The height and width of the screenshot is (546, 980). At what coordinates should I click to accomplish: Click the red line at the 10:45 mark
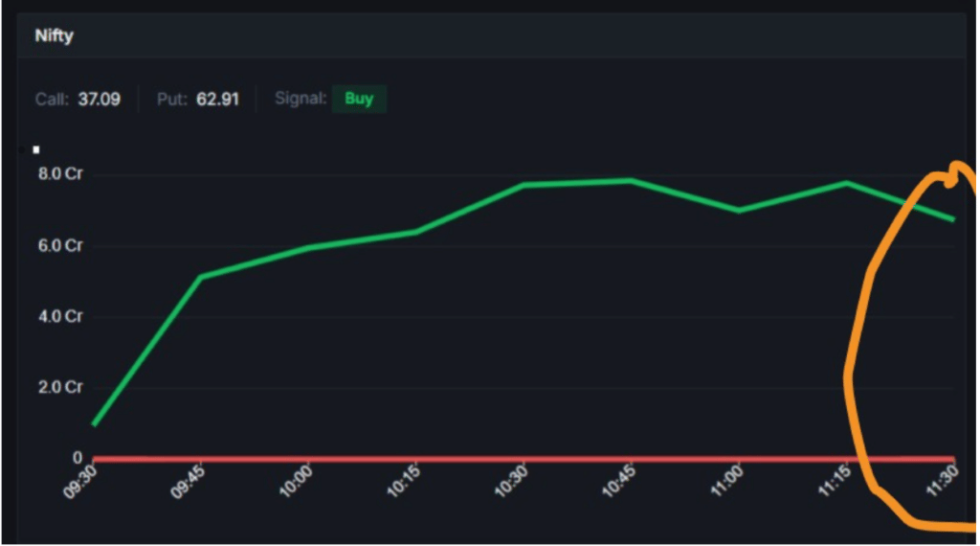click(632, 459)
